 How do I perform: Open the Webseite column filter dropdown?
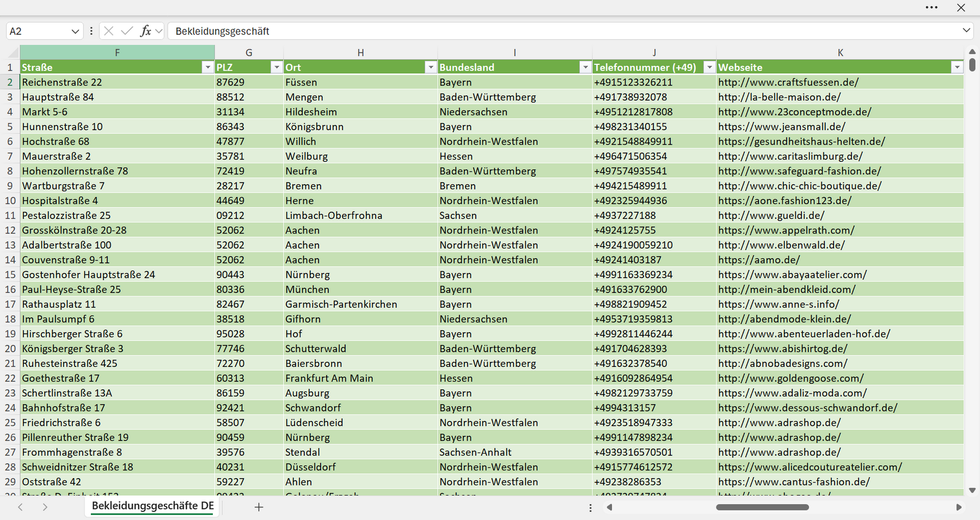pos(957,67)
